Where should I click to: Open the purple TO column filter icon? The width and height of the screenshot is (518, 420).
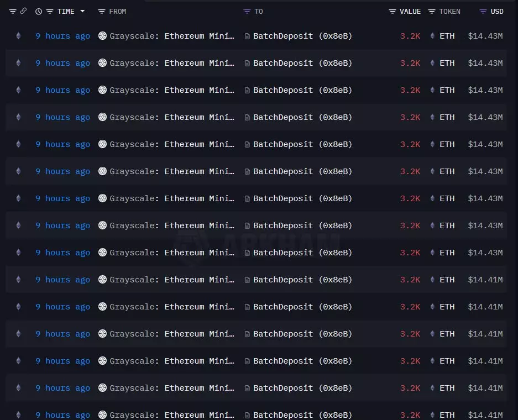click(247, 11)
